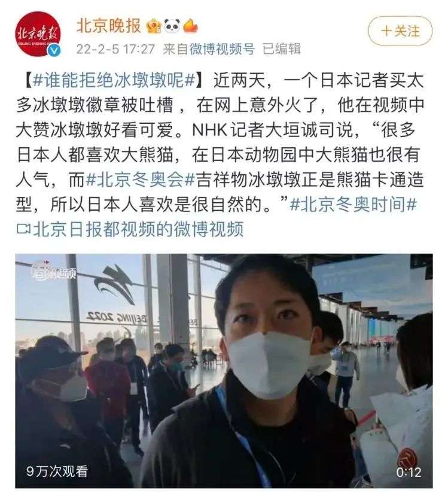Play the video thumbnail of the reporter
This screenshot has width=448, height=492.
(x=224, y=370)
